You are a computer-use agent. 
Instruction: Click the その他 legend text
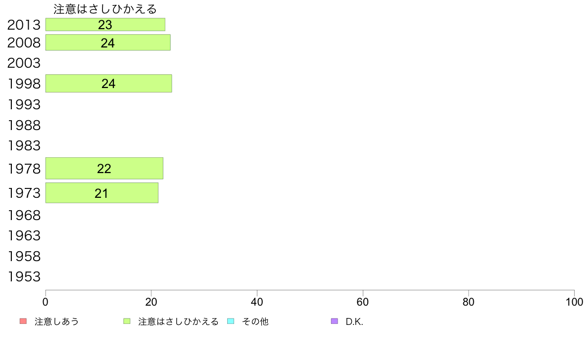pyautogui.click(x=255, y=321)
